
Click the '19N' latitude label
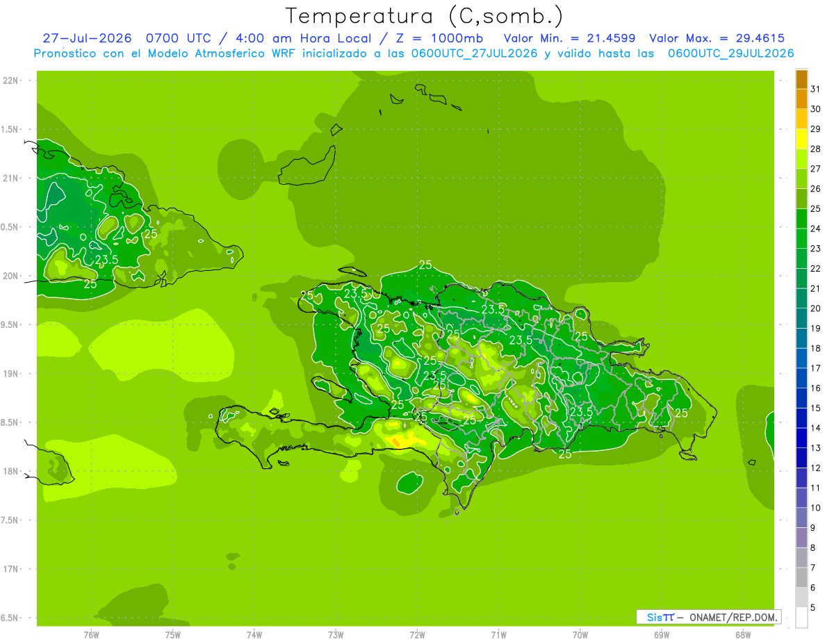[x=10, y=374]
